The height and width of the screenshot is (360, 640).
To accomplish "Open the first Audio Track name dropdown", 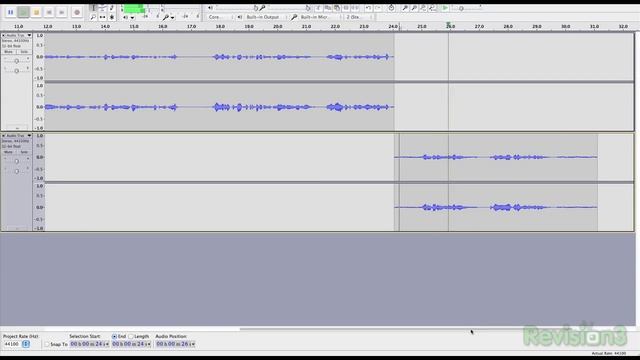I will pos(18,36).
